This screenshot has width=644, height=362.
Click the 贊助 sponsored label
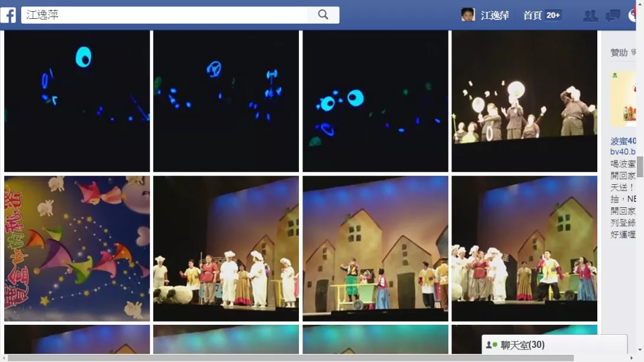point(619,53)
